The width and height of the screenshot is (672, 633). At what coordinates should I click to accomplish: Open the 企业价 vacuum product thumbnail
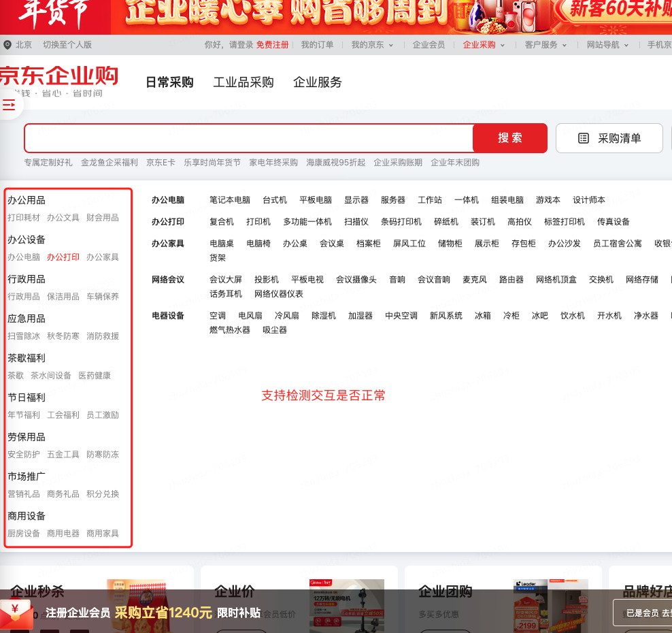click(x=347, y=606)
